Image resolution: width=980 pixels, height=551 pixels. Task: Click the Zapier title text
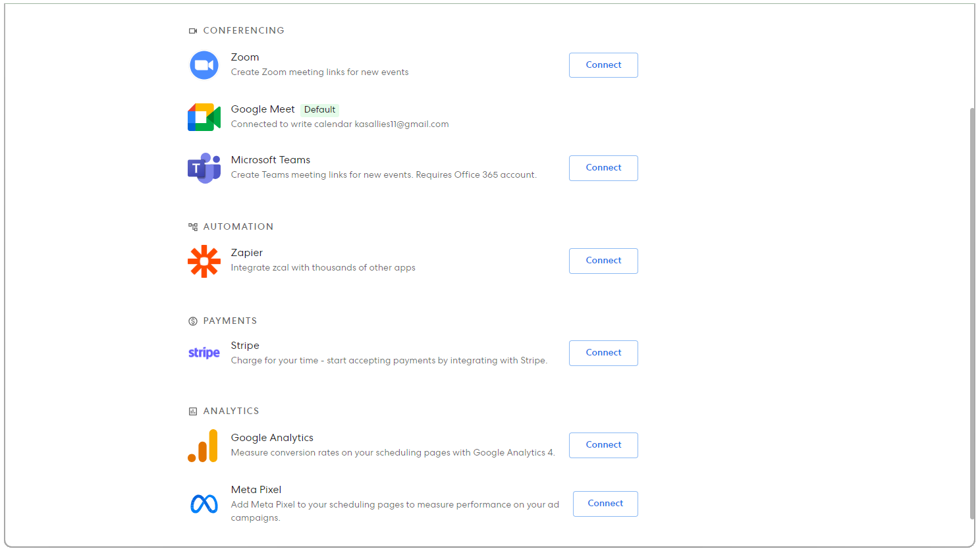[247, 253]
